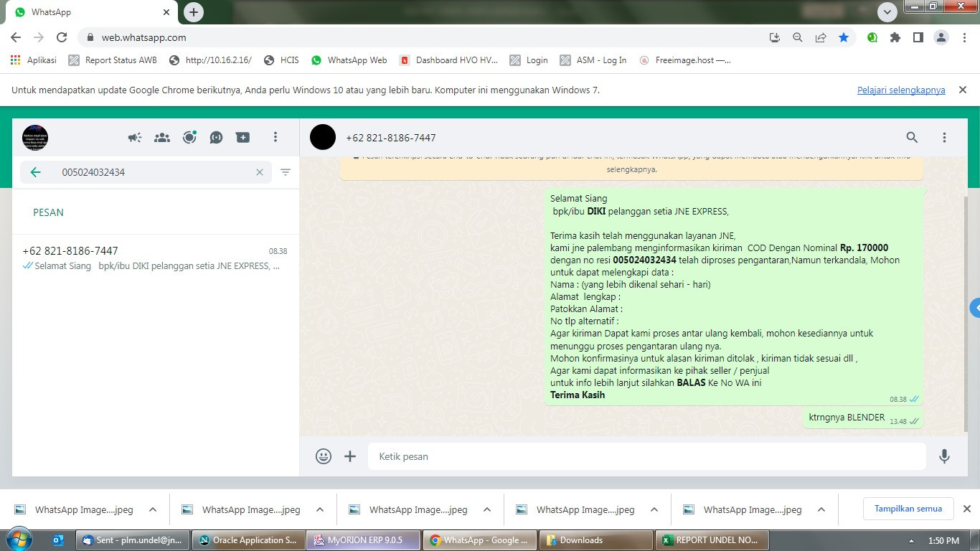
Task: Click resi number 005024032434 in the message
Action: pos(645,260)
